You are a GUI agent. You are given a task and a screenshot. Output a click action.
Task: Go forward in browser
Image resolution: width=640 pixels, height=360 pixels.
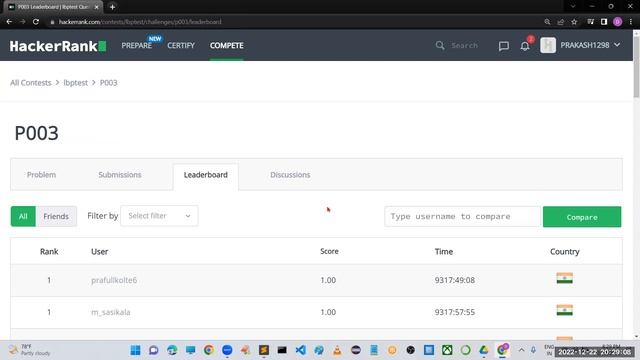pos(22,22)
